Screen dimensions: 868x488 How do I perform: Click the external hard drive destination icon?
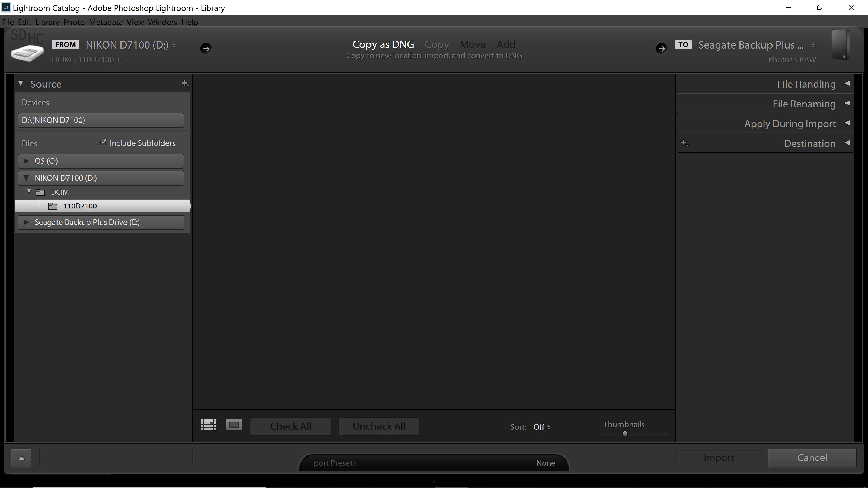(840, 45)
